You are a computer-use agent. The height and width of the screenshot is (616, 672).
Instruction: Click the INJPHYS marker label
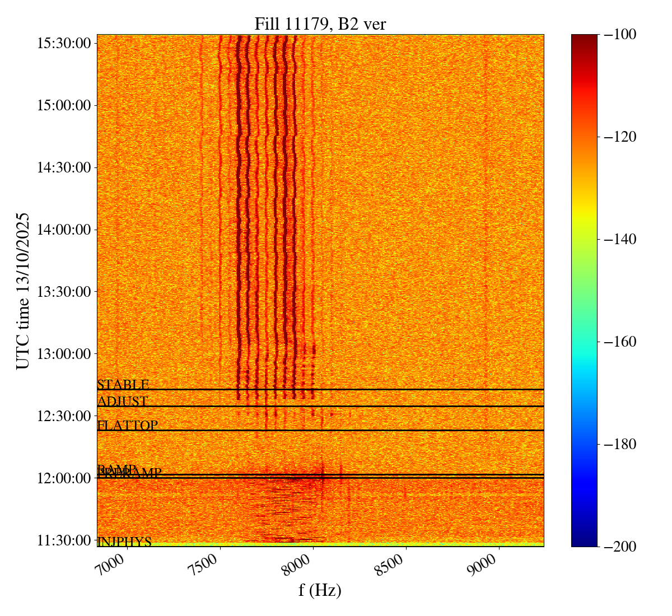click(x=124, y=542)
